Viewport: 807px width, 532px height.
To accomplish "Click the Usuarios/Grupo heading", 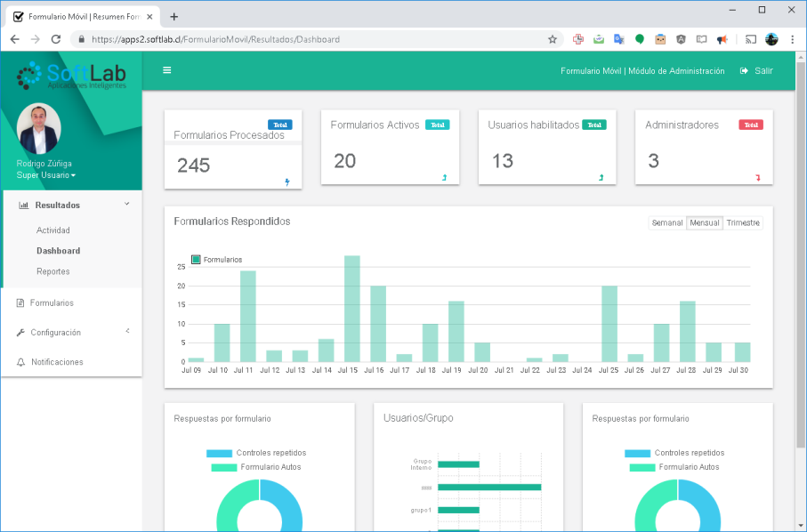I will click(x=418, y=418).
